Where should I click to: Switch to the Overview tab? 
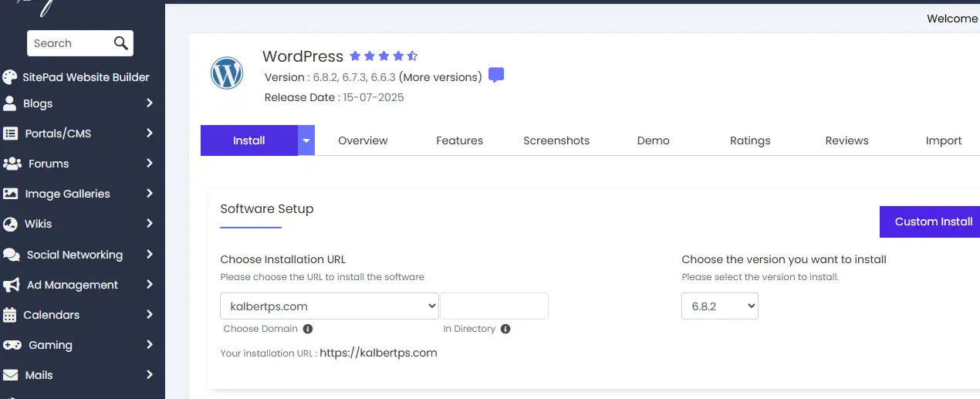coord(363,140)
